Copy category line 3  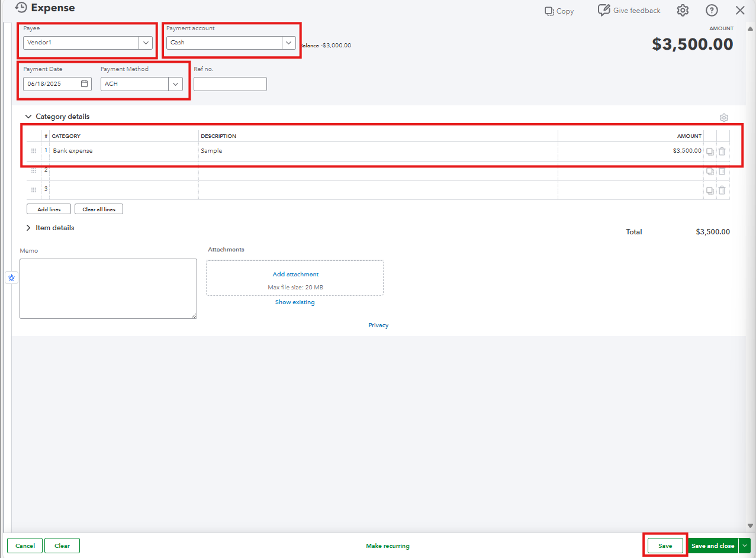[x=710, y=191]
